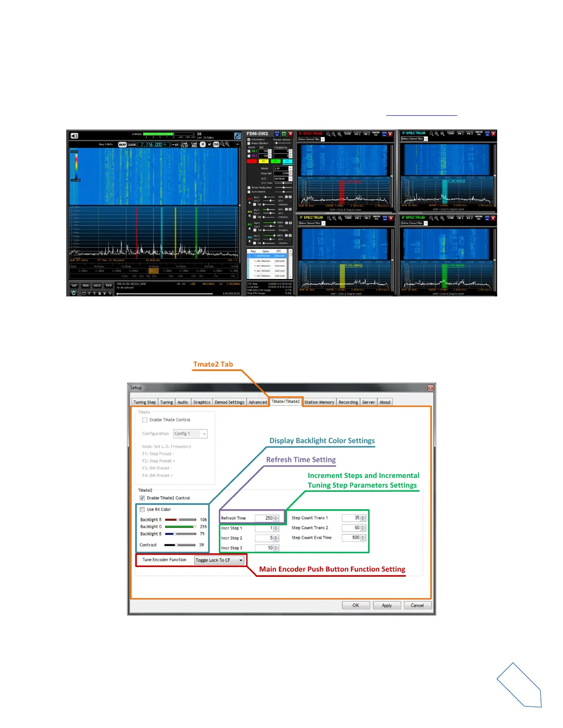Toggle the RX1 Sql checkbox
The height and width of the screenshot is (728, 563).
(x=254, y=205)
